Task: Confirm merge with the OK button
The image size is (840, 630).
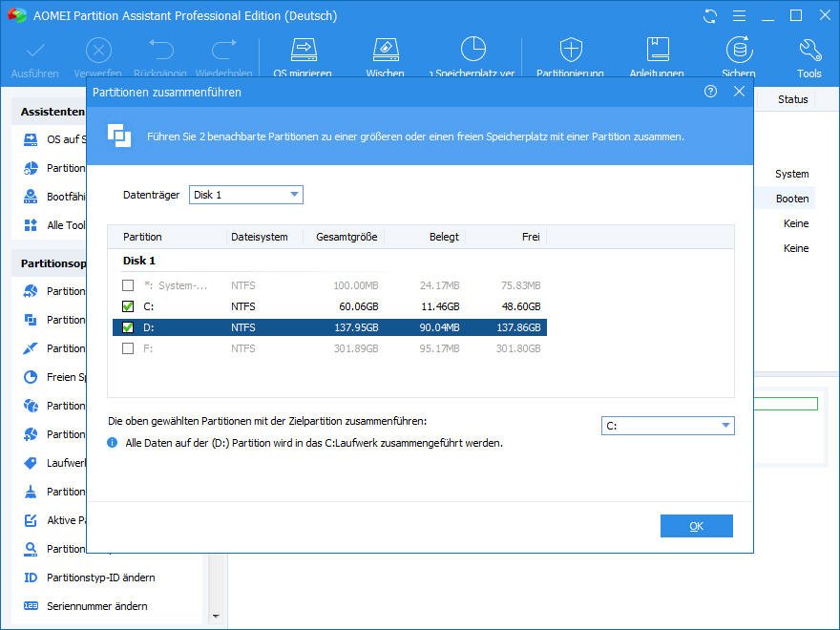Action: pyautogui.click(x=696, y=526)
